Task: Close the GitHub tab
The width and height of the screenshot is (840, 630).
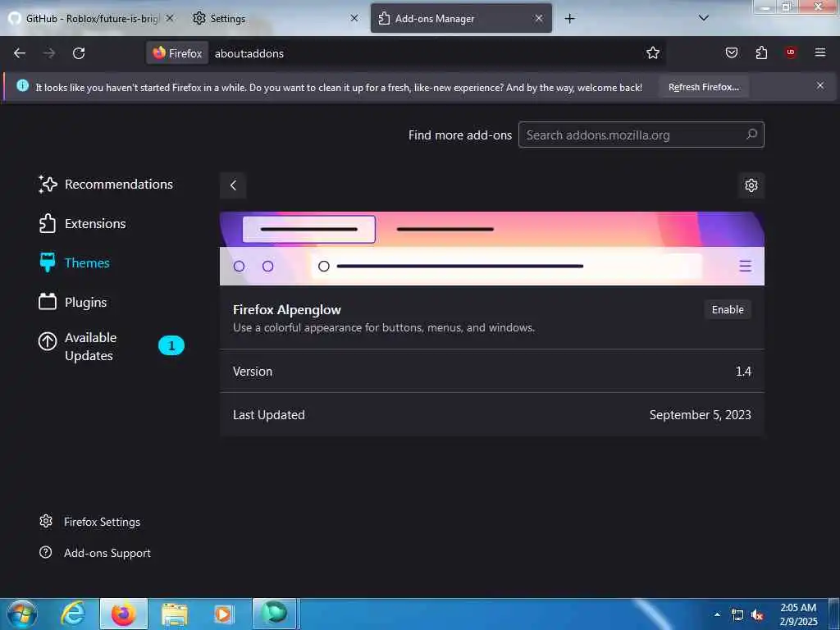Action: point(169,18)
